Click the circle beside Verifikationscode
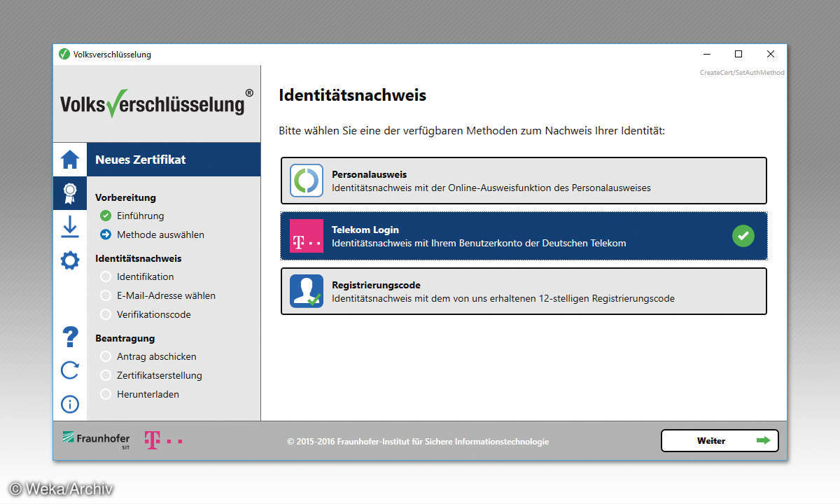This screenshot has width=840, height=504. pos(106,314)
